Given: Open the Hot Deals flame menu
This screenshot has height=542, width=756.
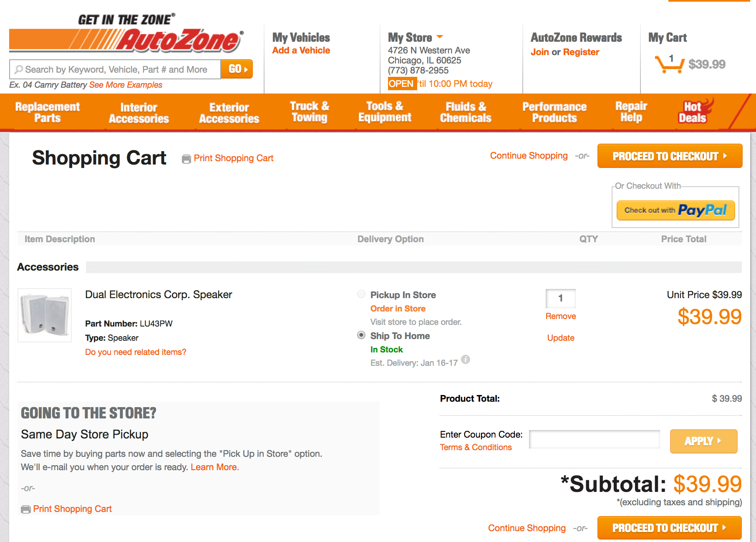Looking at the screenshot, I should click(x=693, y=112).
